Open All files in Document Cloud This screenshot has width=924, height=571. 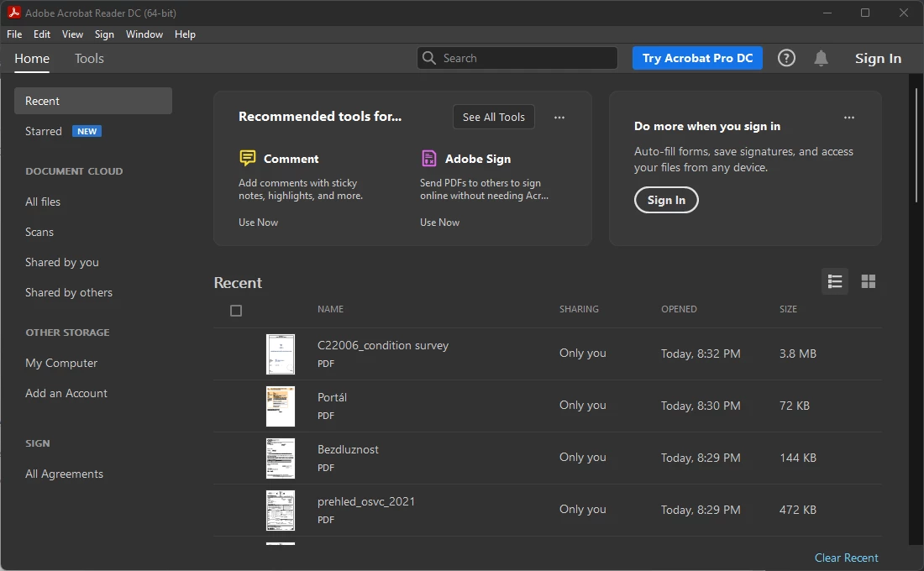[43, 202]
